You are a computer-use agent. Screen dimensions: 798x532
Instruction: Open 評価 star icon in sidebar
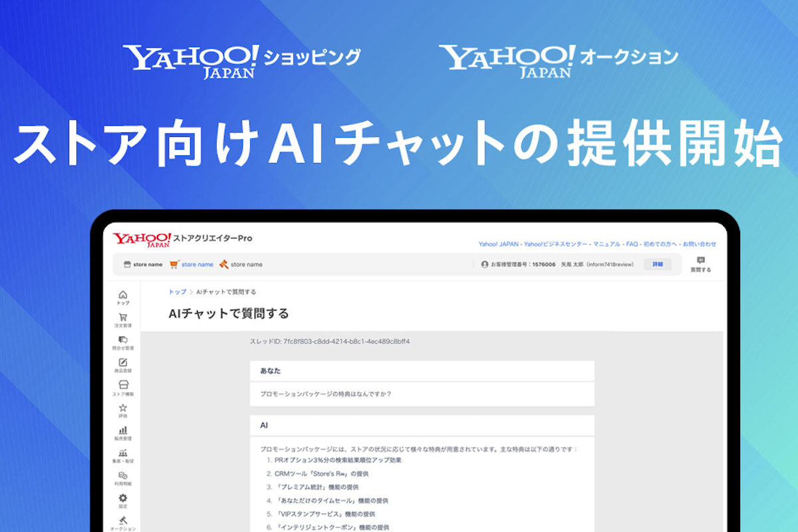pyautogui.click(x=122, y=408)
